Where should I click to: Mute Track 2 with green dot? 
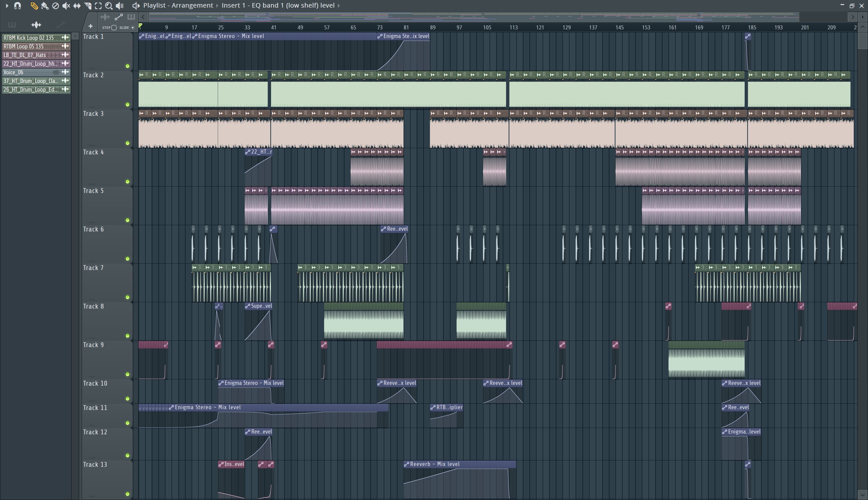pos(128,104)
